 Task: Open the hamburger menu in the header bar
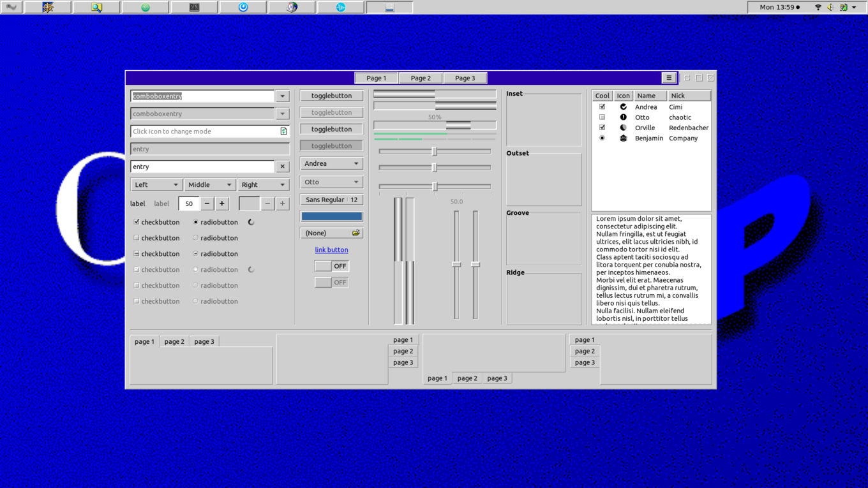[x=669, y=78]
